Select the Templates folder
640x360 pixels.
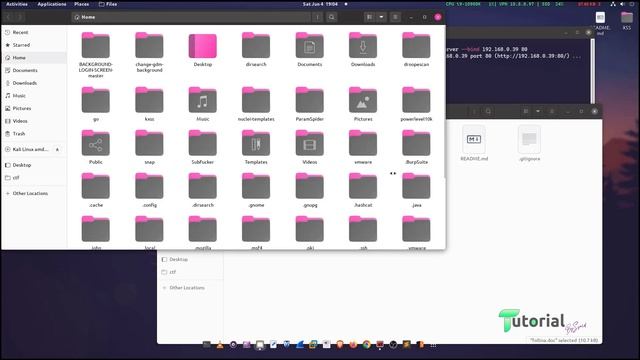[256, 147]
